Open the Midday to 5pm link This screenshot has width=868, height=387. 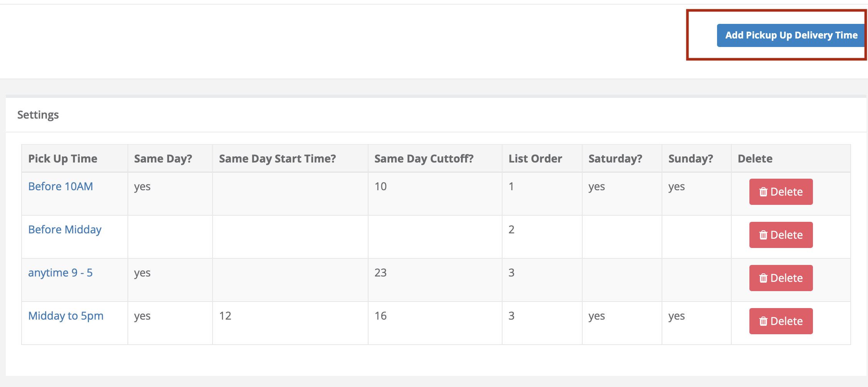coord(66,316)
